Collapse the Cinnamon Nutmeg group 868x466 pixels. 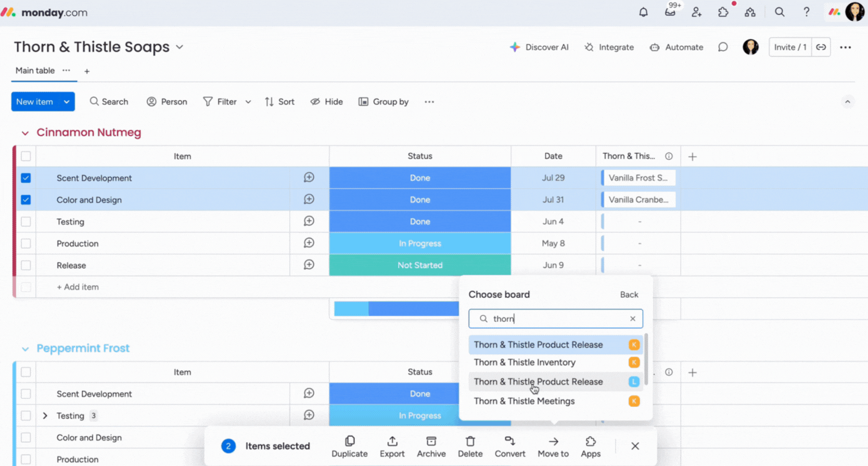[25, 133]
